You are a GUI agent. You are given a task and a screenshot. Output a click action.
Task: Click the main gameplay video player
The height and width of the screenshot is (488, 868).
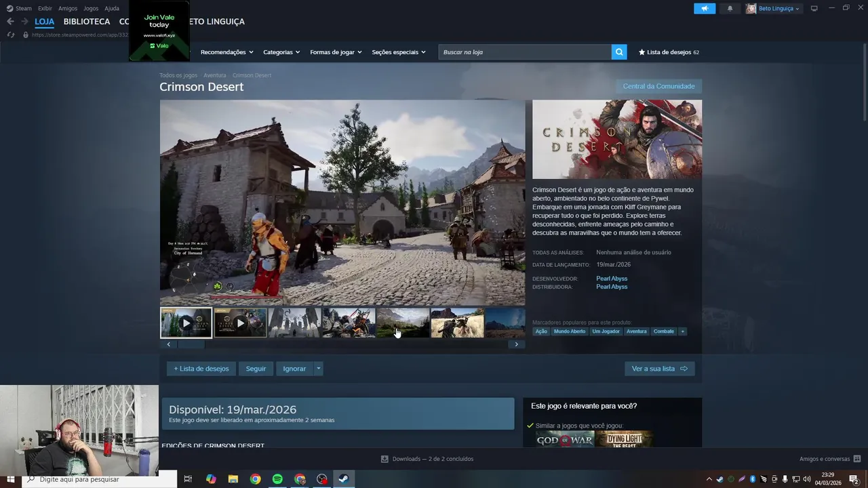(x=342, y=203)
